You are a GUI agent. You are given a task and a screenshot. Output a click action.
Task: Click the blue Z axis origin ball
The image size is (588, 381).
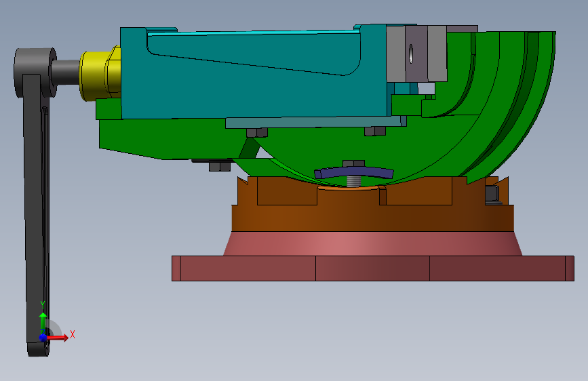(x=43, y=338)
